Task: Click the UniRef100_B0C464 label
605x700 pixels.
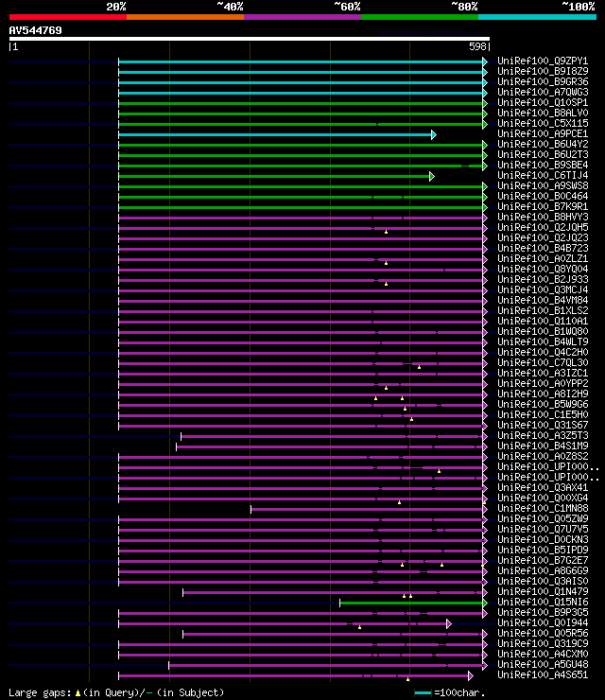Action: point(543,197)
